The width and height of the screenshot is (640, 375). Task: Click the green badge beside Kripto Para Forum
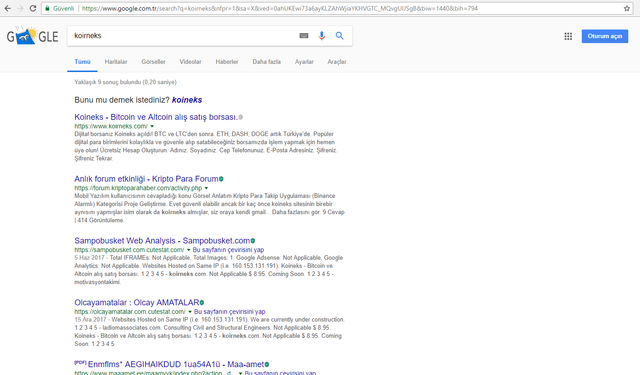tap(221, 179)
